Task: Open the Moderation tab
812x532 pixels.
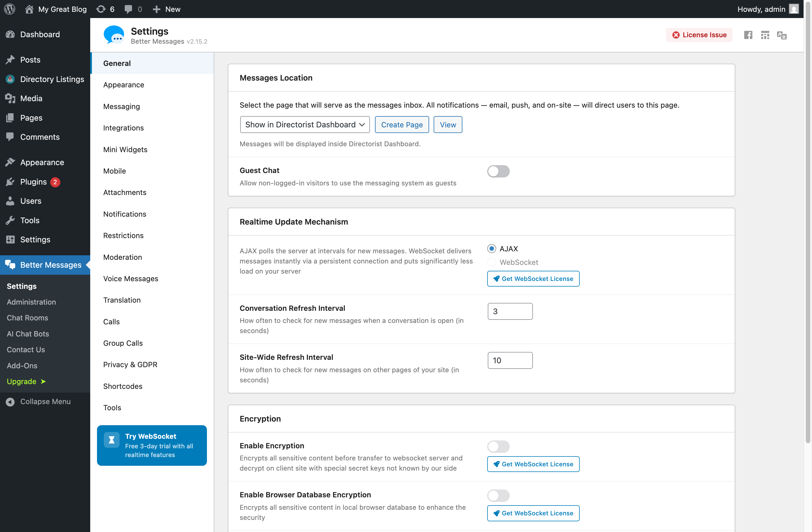Action: coord(152,257)
